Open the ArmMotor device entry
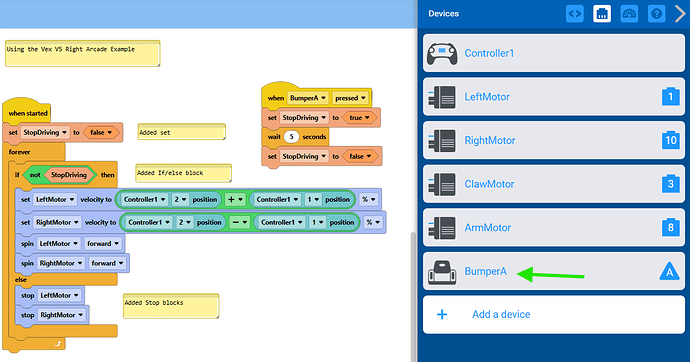Image resolution: width=690 pixels, height=362 pixels. [x=554, y=227]
